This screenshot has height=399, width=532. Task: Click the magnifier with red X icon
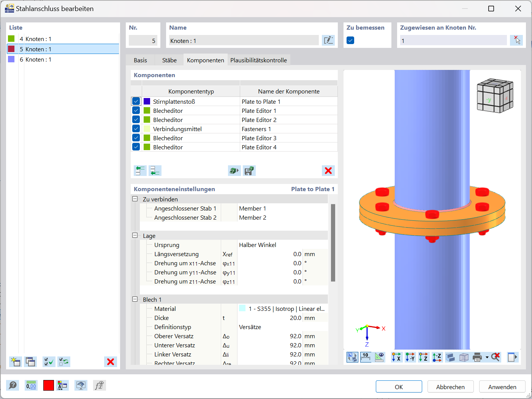point(495,357)
